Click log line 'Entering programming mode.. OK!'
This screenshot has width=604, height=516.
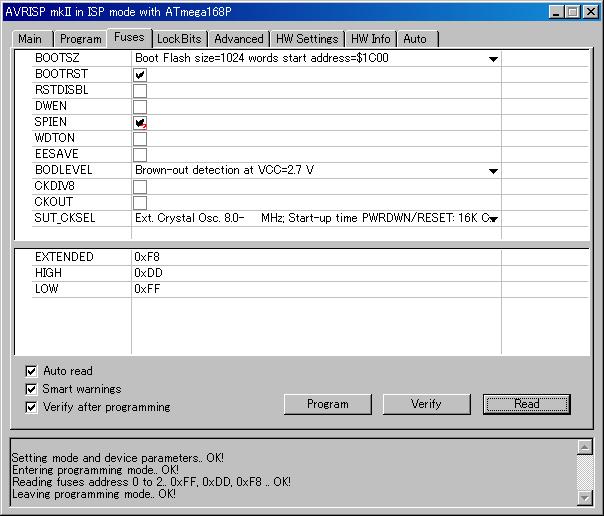coord(95,470)
